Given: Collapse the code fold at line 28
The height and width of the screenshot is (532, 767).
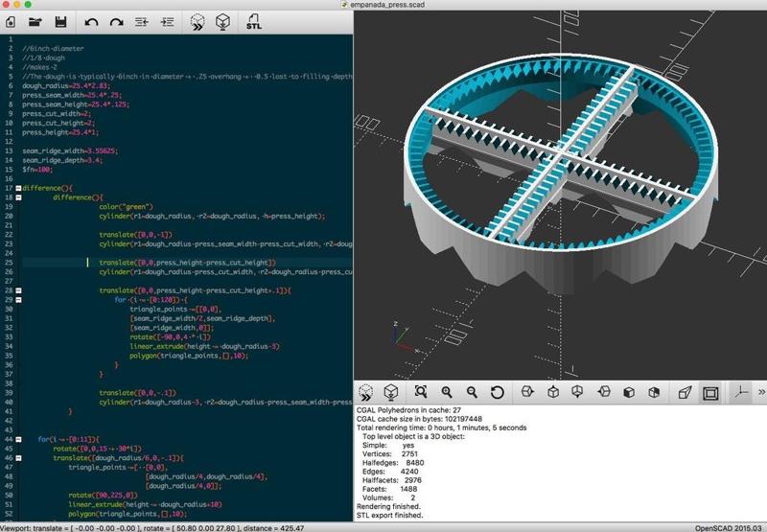Looking at the screenshot, I should [18, 290].
